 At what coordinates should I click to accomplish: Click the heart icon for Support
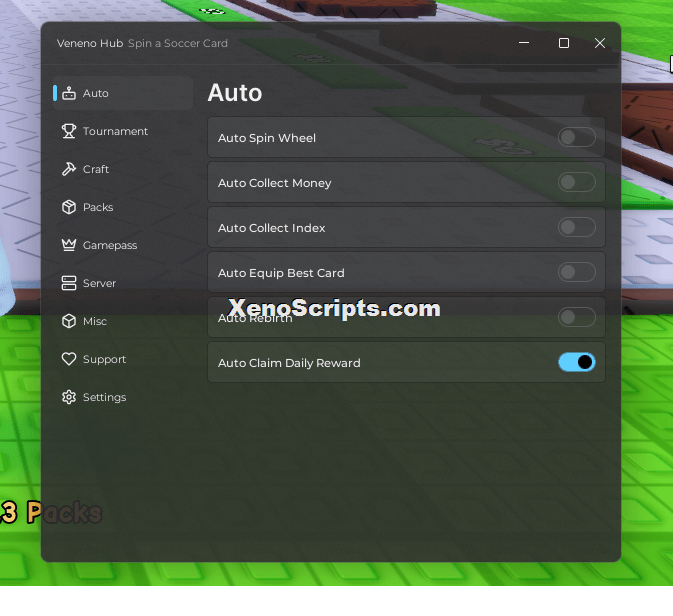(x=69, y=359)
